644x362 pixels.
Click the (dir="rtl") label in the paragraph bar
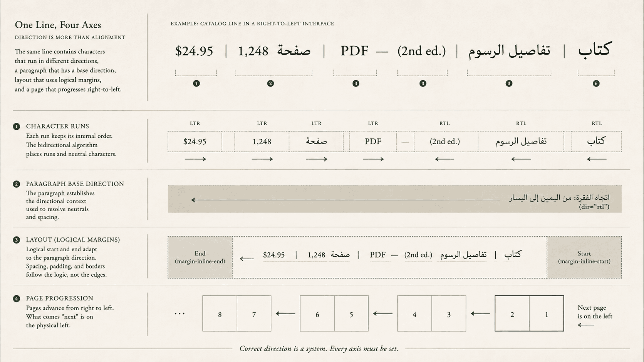coord(594,207)
